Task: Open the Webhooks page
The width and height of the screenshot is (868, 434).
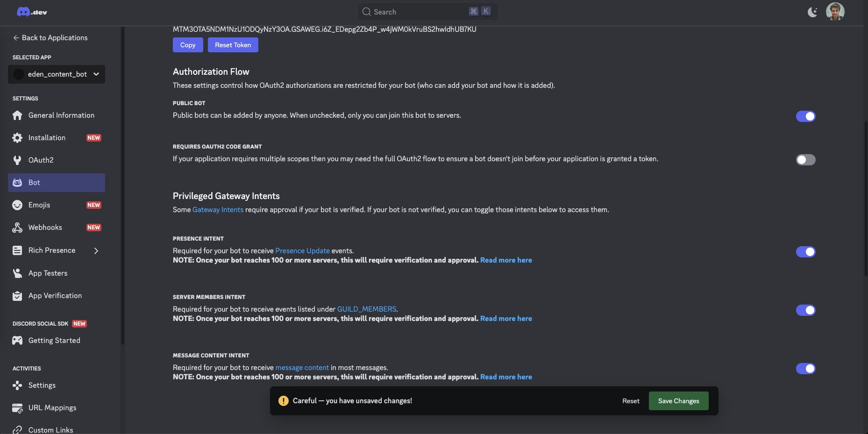Action: click(57, 228)
